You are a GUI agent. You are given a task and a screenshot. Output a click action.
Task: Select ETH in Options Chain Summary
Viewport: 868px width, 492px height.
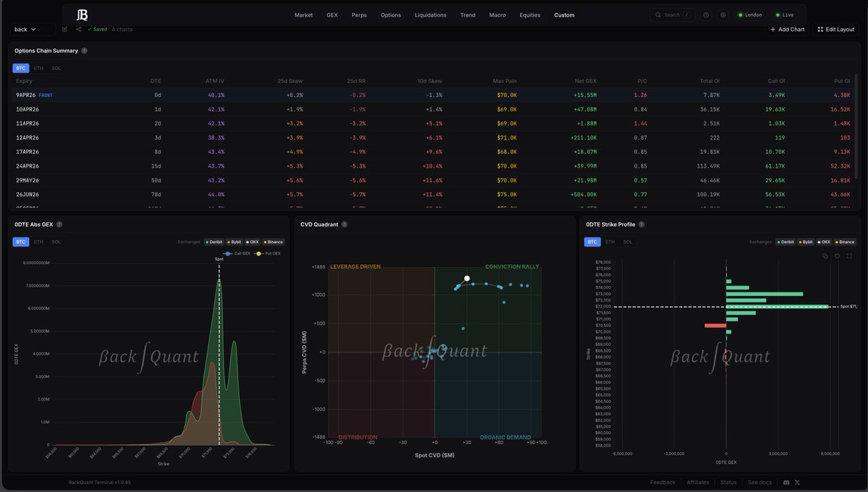click(x=38, y=68)
